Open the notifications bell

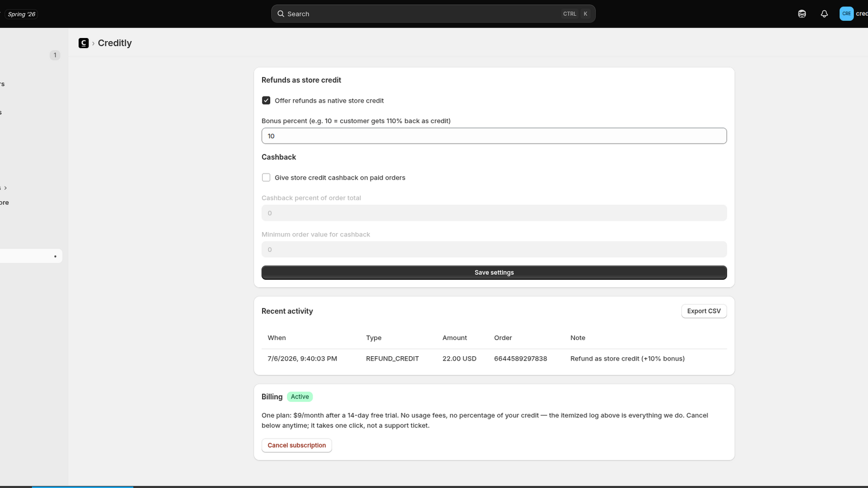[x=824, y=14]
